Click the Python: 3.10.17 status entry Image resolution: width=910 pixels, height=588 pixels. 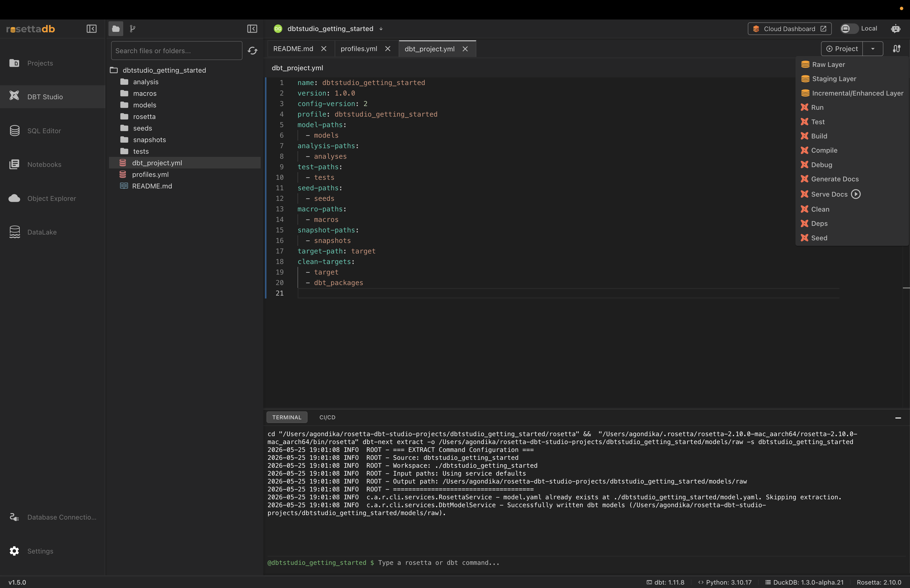[724, 582]
